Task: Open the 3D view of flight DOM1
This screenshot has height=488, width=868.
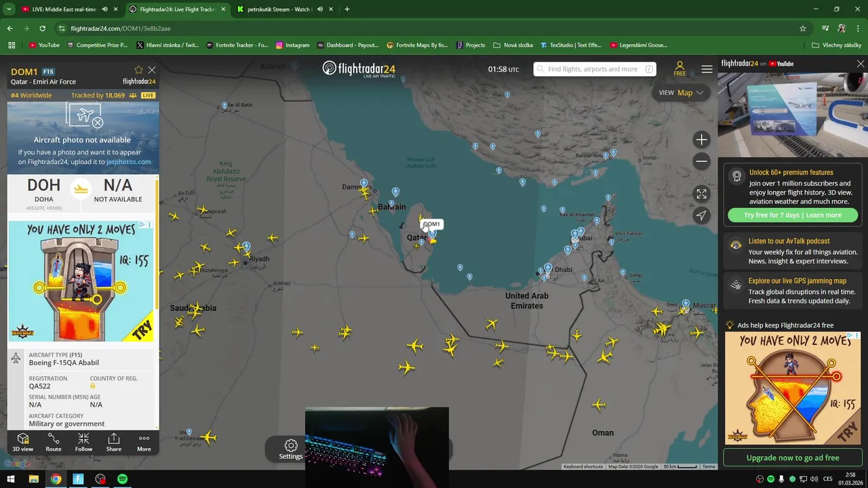Action: [22, 442]
